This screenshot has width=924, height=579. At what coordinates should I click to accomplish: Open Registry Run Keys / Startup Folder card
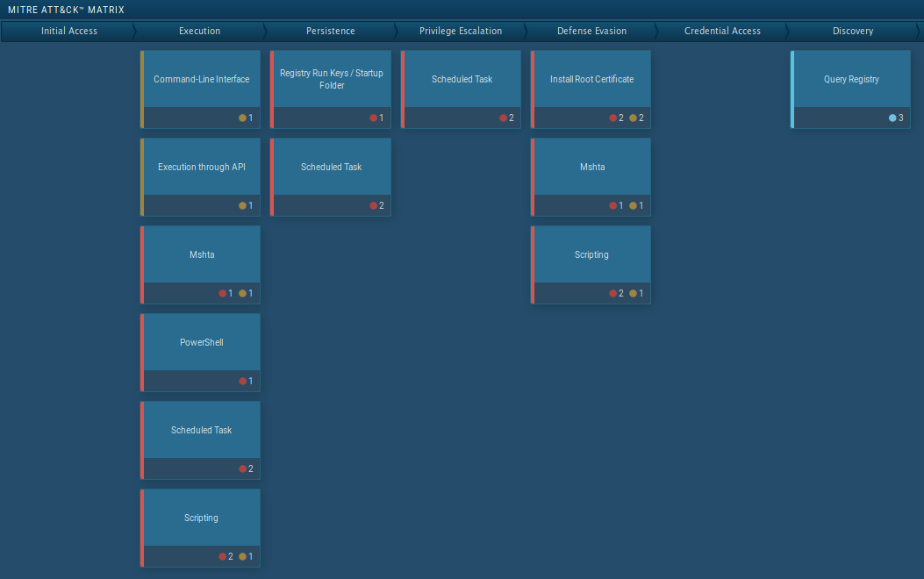pyautogui.click(x=331, y=80)
